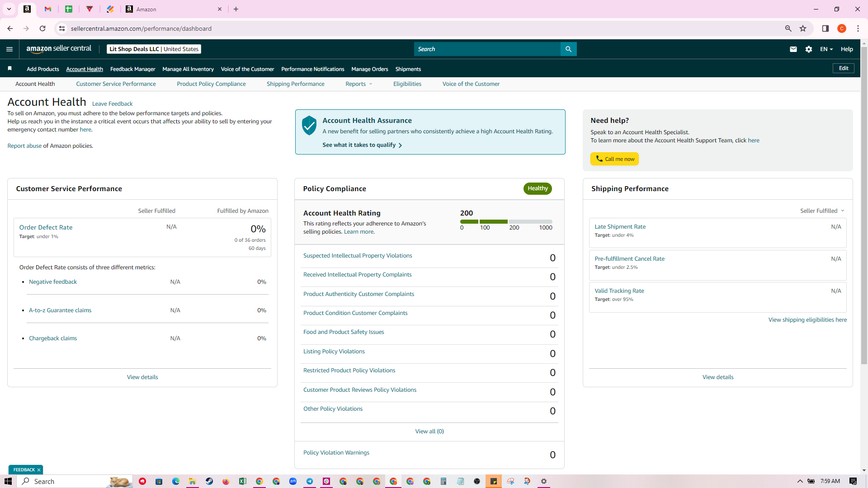Switch to the Shipping Performance tab
Image resolution: width=868 pixels, height=488 pixels.
[x=295, y=84]
